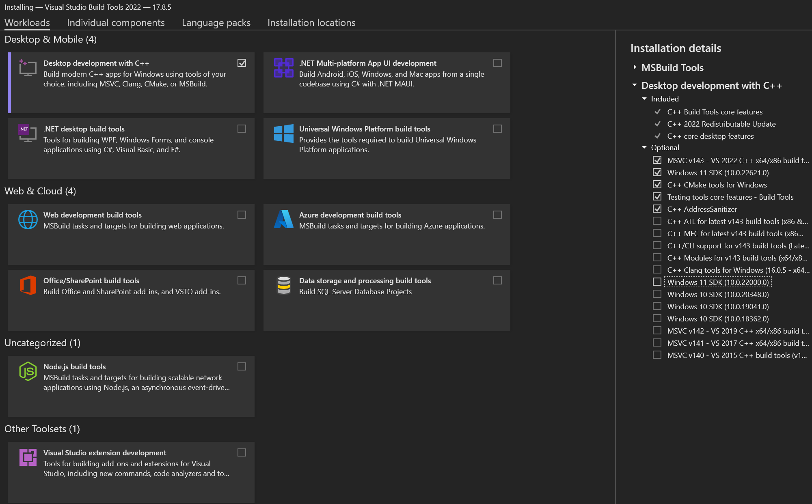The width and height of the screenshot is (812, 504).
Task: Click the Data storage and processing workload title
Action: (x=365, y=280)
